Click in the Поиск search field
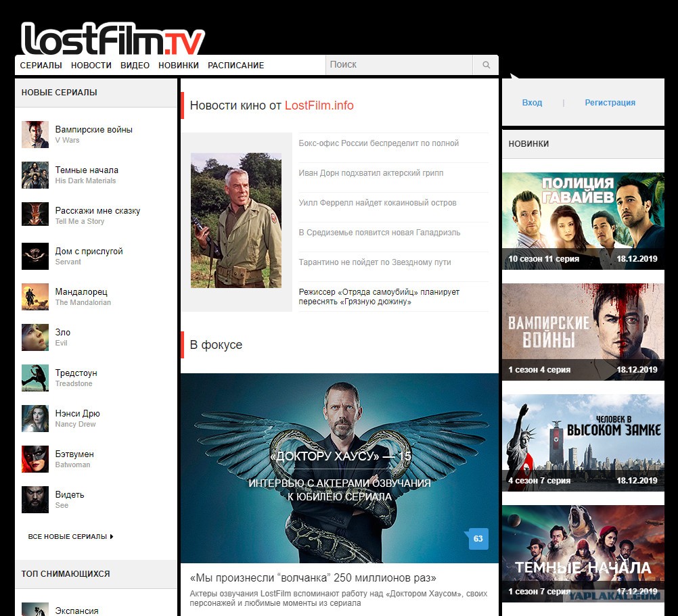 pos(399,65)
